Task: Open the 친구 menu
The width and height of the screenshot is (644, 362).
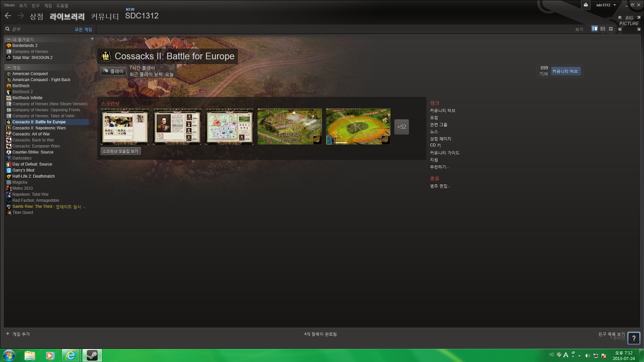Action: coord(35,5)
